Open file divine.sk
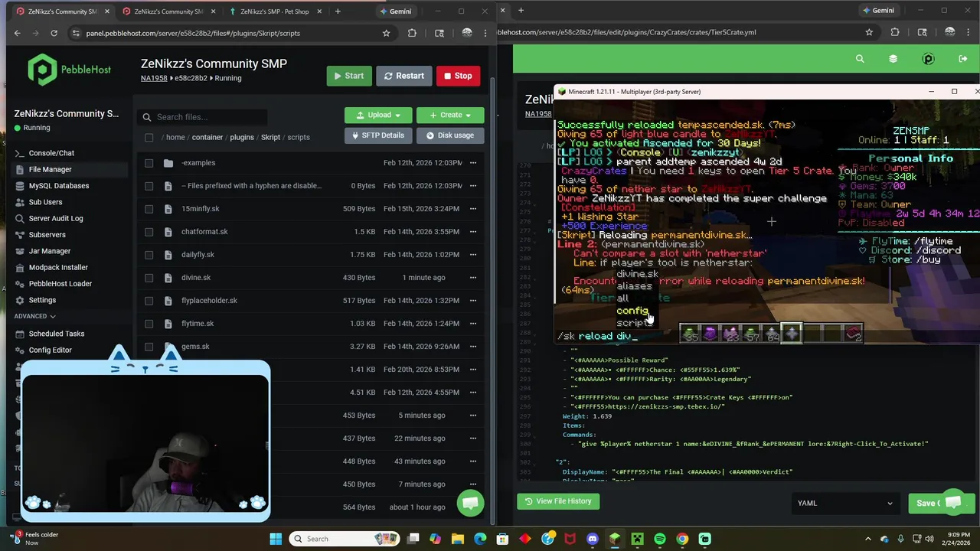Image resolution: width=980 pixels, height=551 pixels. 196,278
